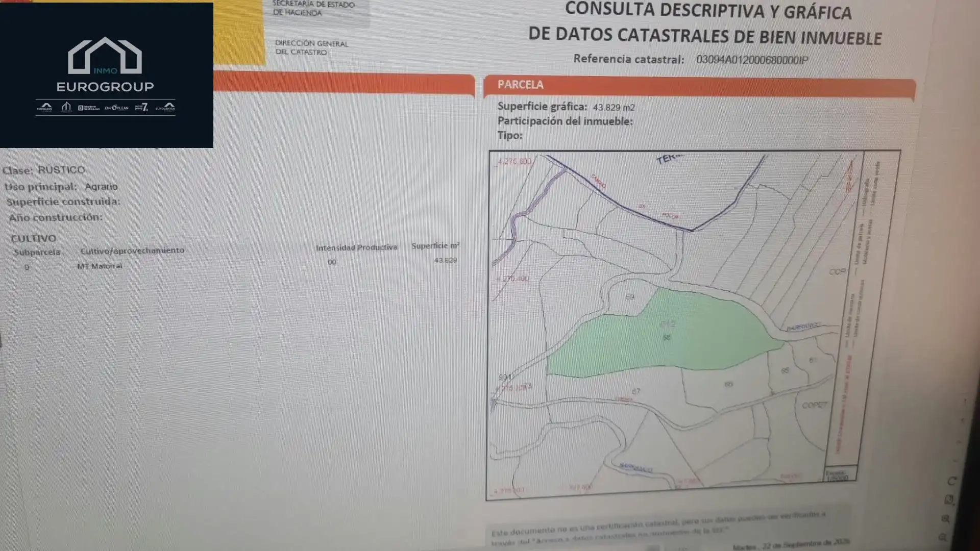Screen dimensions: 980x551
Task: Select the 43.829 surface value in cultivo table
Action: tap(446, 260)
